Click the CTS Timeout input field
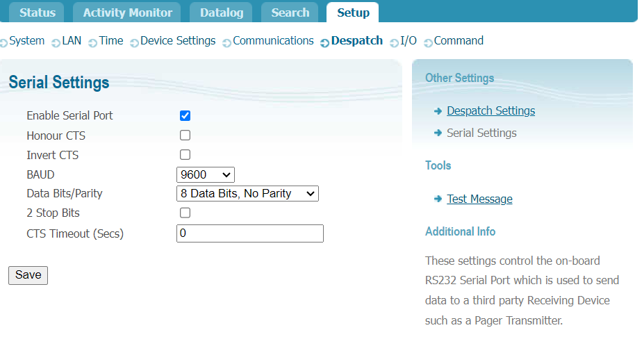644x337 pixels. click(x=250, y=234)
